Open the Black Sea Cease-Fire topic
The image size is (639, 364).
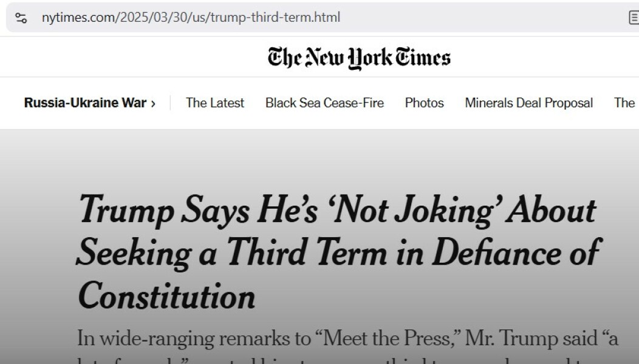coord(324,103)
